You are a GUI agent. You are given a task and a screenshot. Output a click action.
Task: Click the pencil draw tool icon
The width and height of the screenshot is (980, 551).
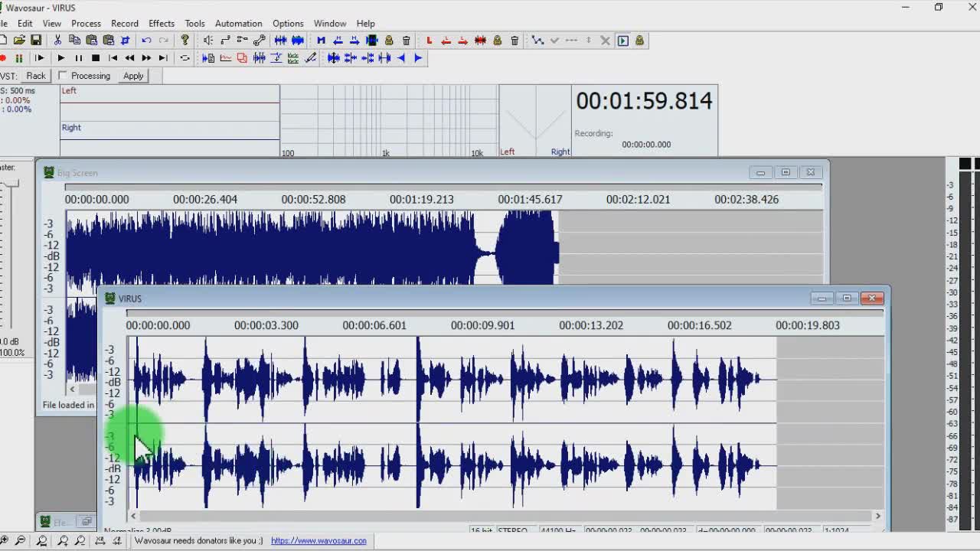[310, 58]
